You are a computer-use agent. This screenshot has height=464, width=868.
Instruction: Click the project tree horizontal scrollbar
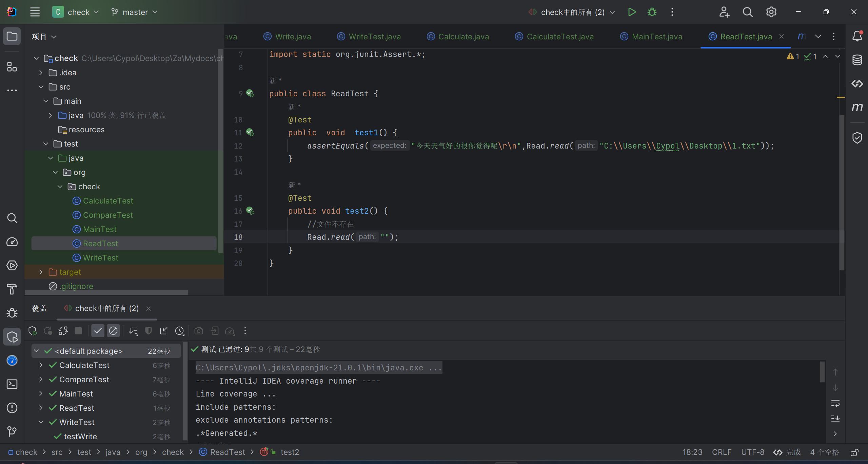point(106,292)
